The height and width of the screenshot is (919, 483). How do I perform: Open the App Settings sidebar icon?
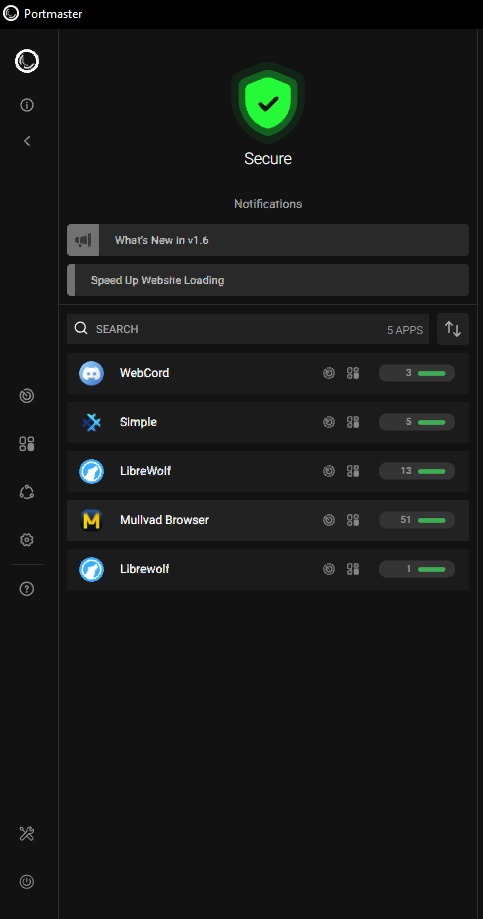[x=26, y=444]
